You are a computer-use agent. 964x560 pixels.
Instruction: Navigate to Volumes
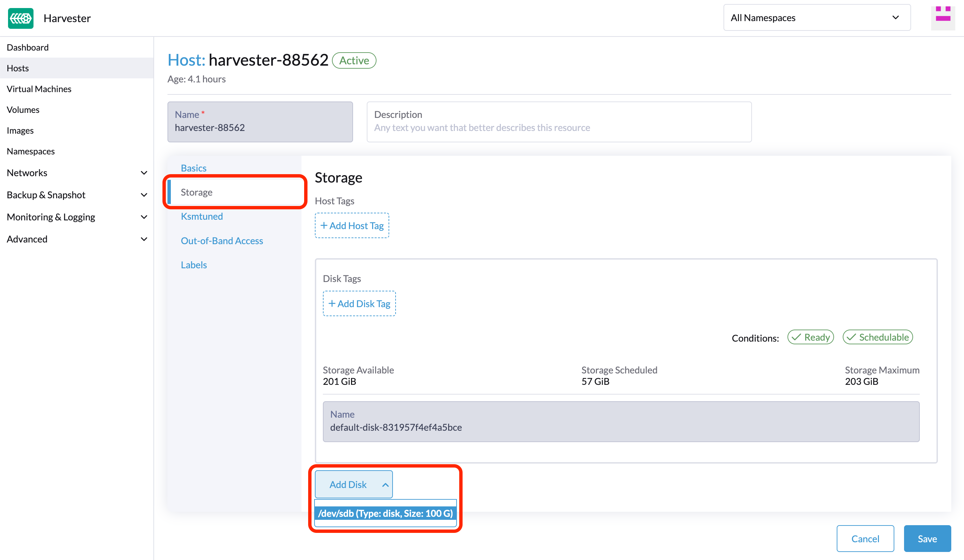click(x=23, y=110)
